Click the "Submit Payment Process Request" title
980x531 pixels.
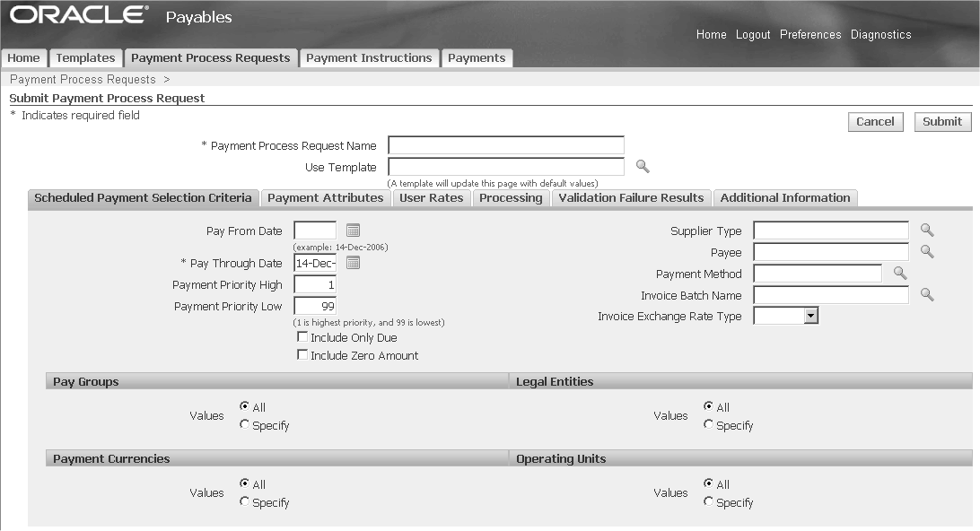pos(107,98)
